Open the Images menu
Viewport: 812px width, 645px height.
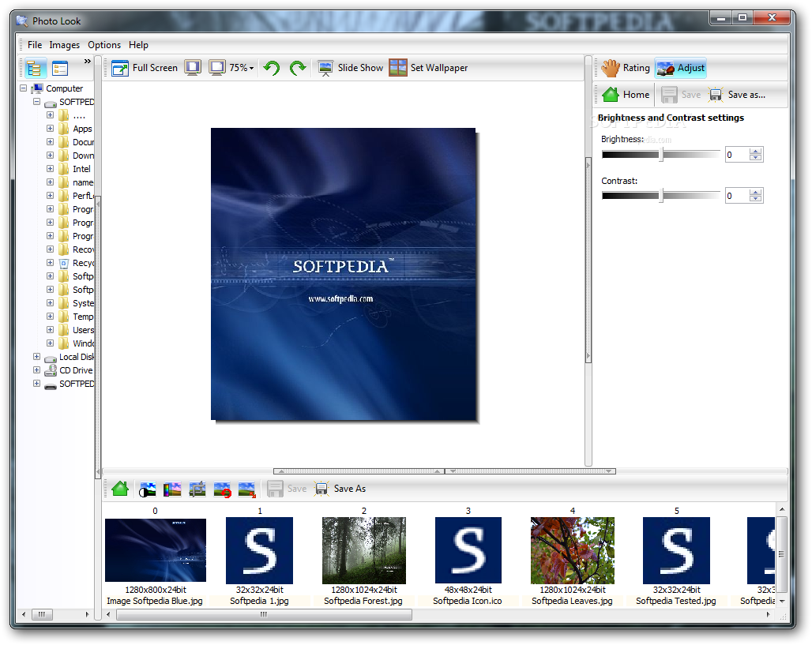pyautogui.click(x=64, y=45)
